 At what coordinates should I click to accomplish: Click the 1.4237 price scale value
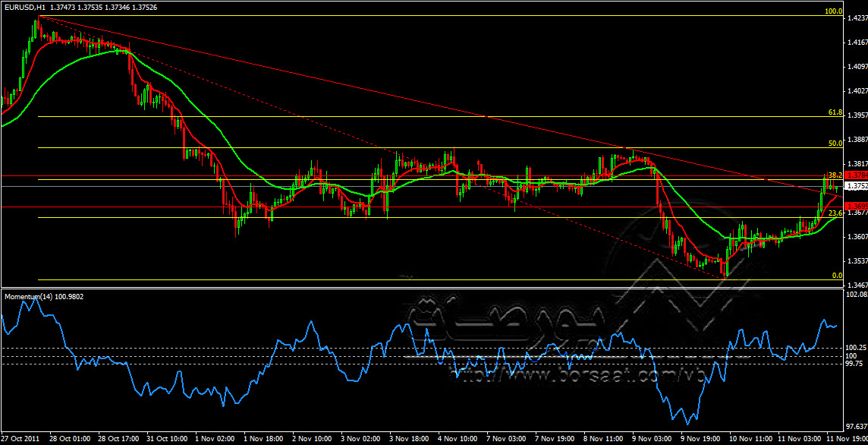click(856, 21)
